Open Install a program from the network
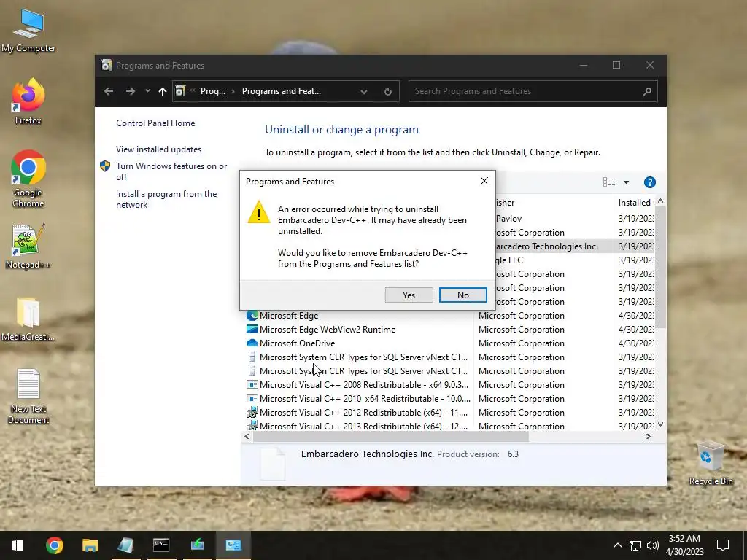Viewport: 747px width, 560px height. tap(166, 199)
